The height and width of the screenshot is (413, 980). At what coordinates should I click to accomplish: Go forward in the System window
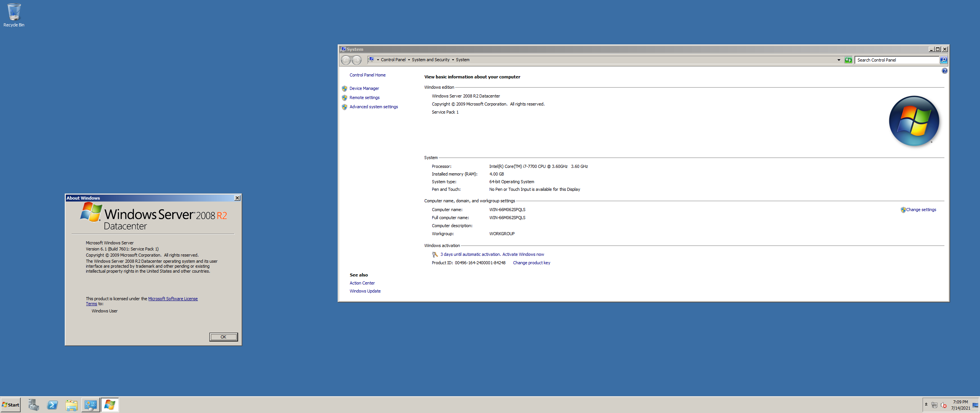point(356,60)
